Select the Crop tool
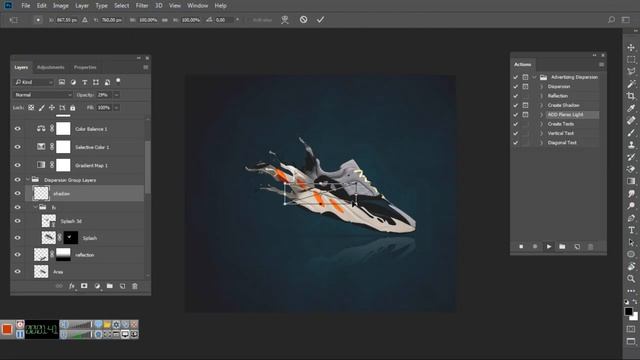The height and width of the screenshot is (360, 640). [631, 96]
